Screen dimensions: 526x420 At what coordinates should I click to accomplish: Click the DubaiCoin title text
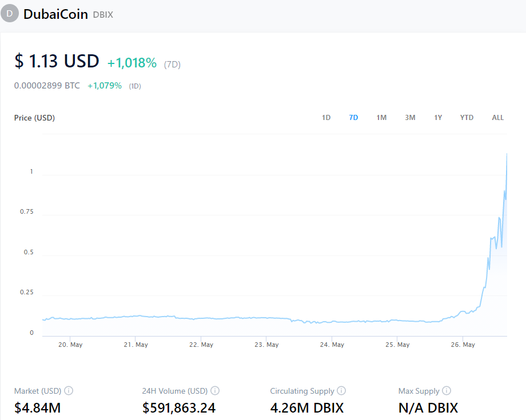pos(55,14)
